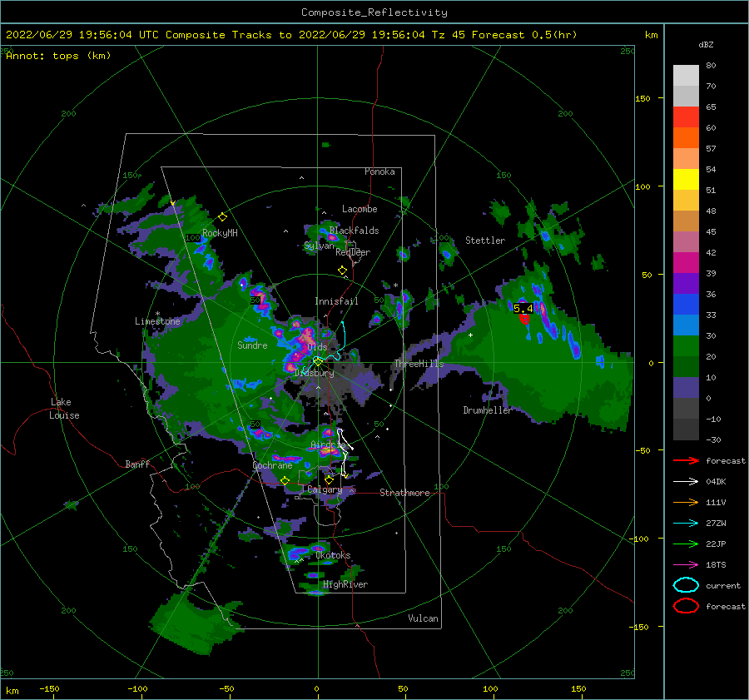
Task: Click the Limestone label
Action: click(x=157, y=321)
